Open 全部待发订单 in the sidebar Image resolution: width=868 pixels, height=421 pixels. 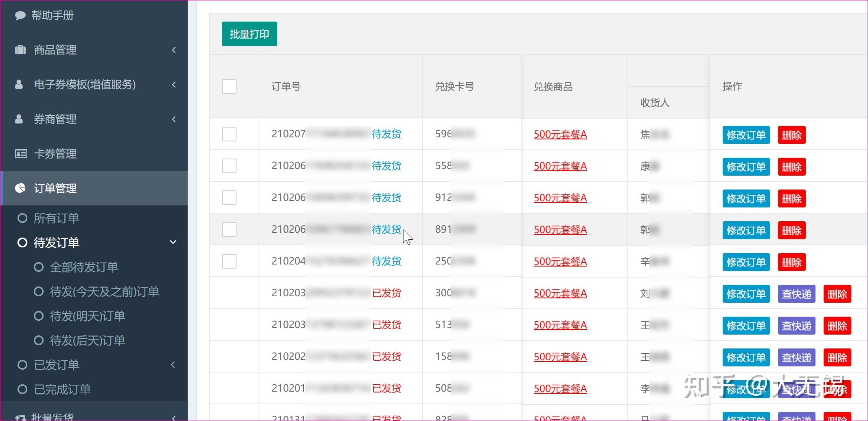click(84, 267)
